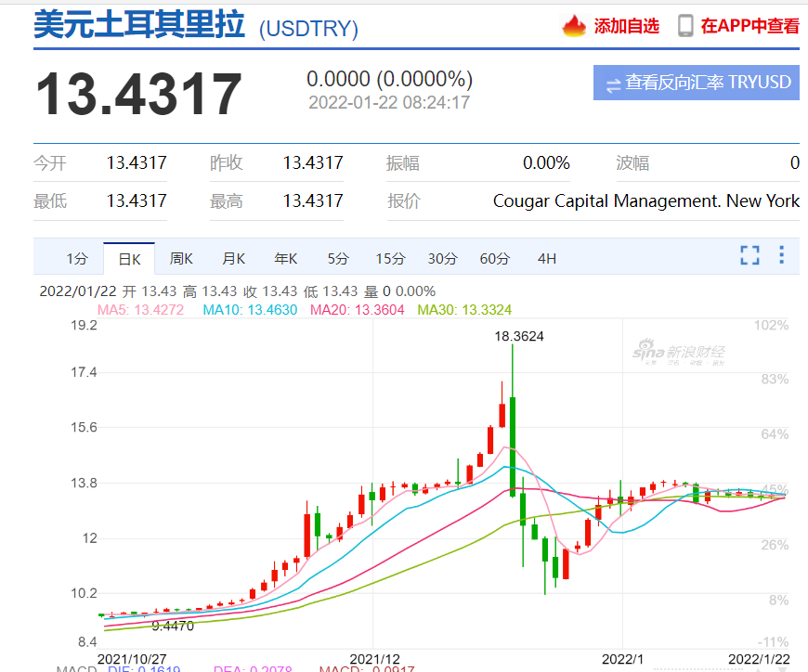The width and height of the screenshot is (808, 672).
Task: Click the fullscreen expand chart icon
Action: pos(749,255)
